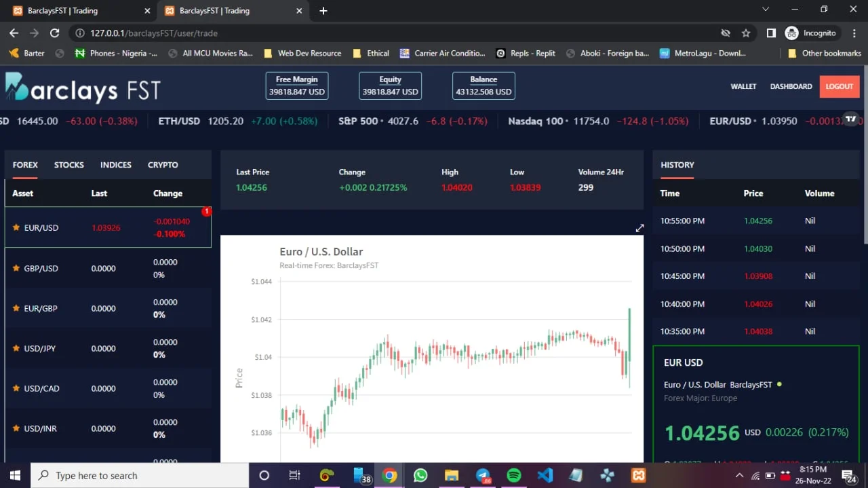The width and height of the screenshot is (868, 488).
Task: Click star icon beside EUR/GBP
Action: click(16, 308)
